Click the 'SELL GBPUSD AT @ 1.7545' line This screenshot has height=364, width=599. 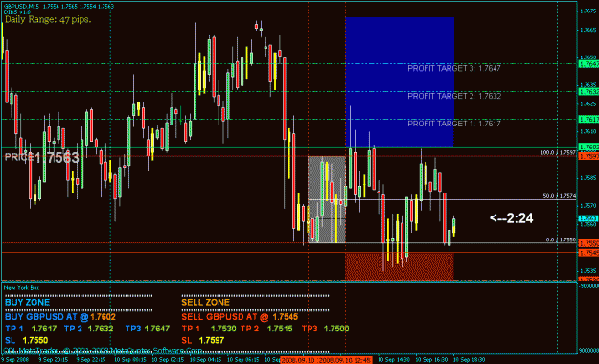pos(240,317)
